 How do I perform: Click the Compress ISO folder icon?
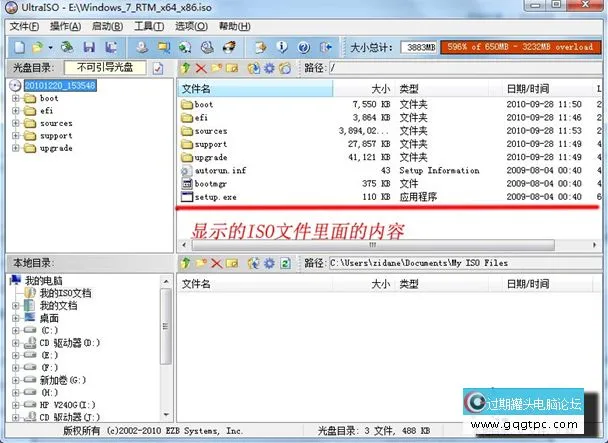pyautogui.click(x=164, y=47)
